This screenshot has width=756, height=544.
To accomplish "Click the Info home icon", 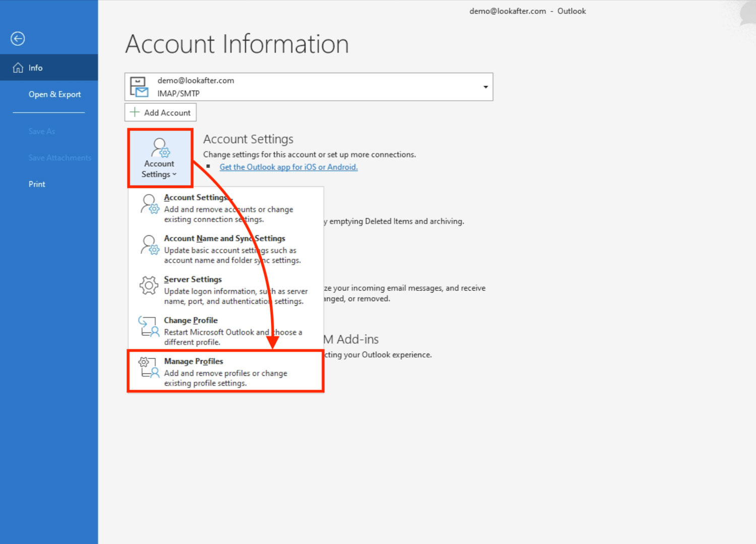I will (x=18, y=68).
